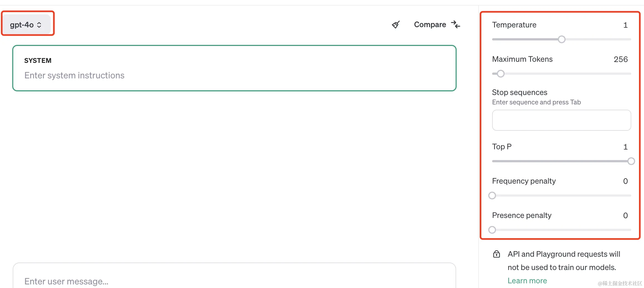The height and width of the screenshot is (288, 644).
Task: Click the clear conversation broom icon
Action: [x=396, y=25]
